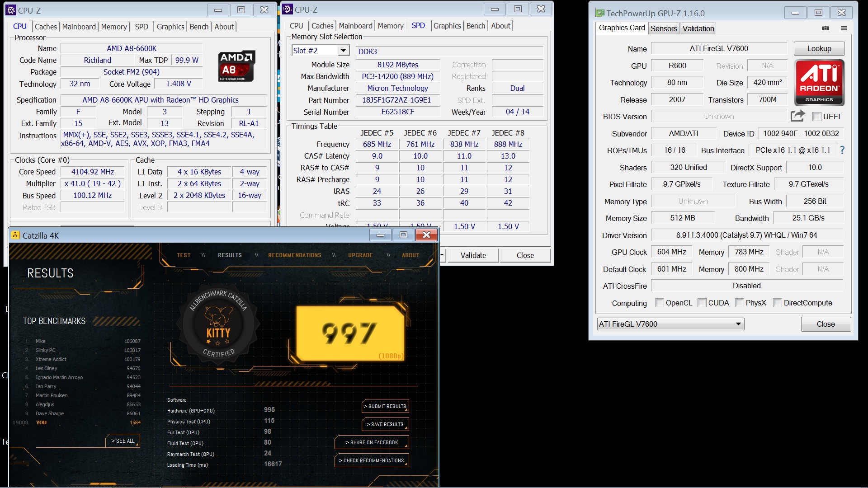Click SAVE RESULTS in Catzilla
This screenshot has width=868, height=488.
coord(385,424)
